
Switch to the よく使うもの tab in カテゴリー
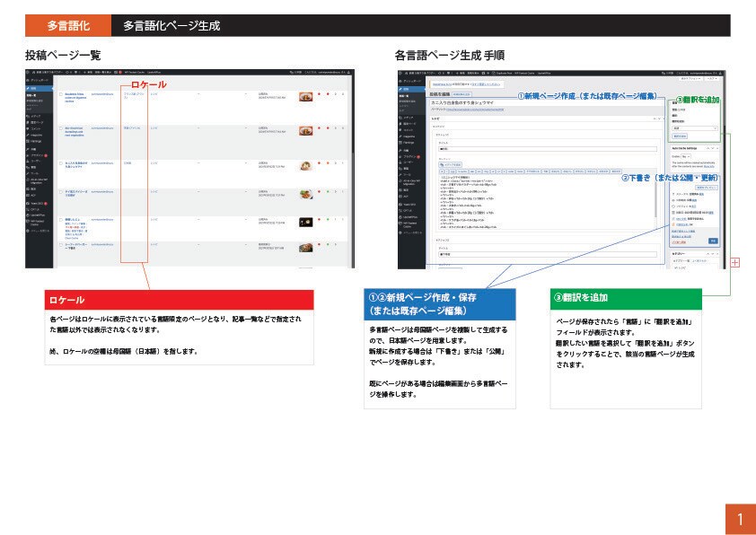[x=699, y=260]
